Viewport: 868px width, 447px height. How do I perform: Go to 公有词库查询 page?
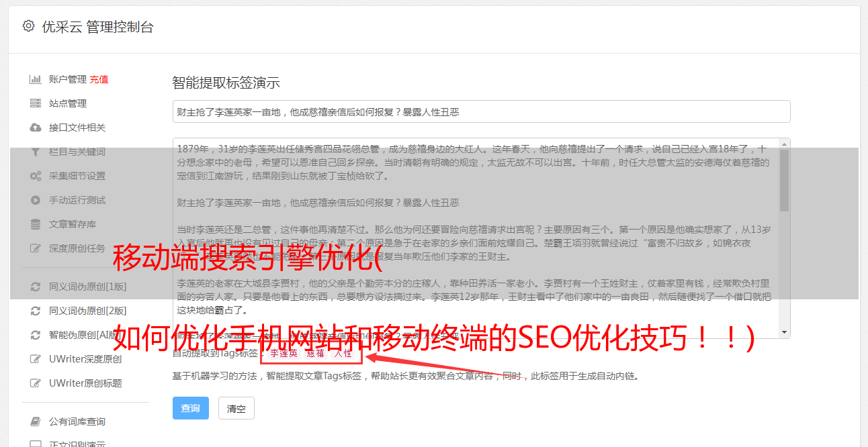point(77,421)
